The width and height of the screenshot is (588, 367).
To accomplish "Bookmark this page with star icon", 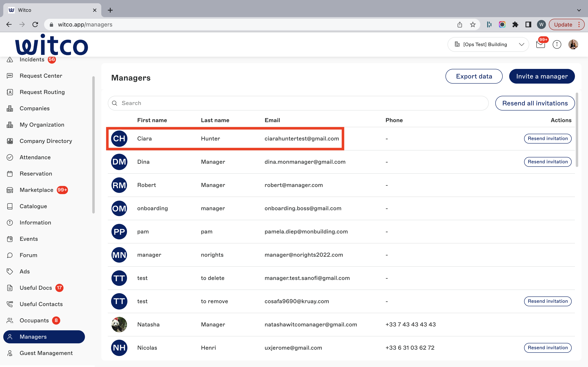I will pyautogui.click(x=473, y=24).
